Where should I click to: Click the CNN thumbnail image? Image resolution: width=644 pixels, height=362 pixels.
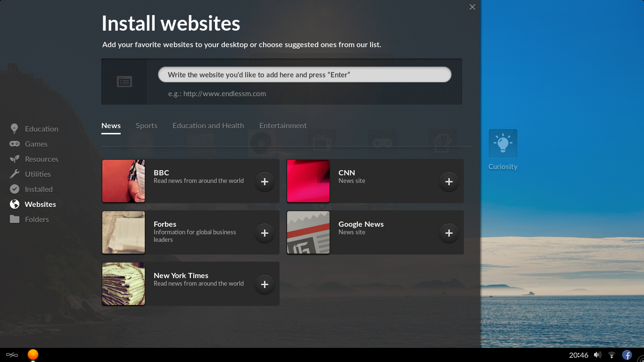pos(308,181)
